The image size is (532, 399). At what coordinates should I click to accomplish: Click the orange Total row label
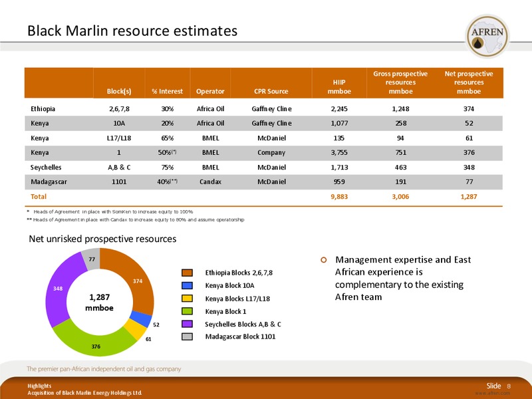click(x=39, y=196)
